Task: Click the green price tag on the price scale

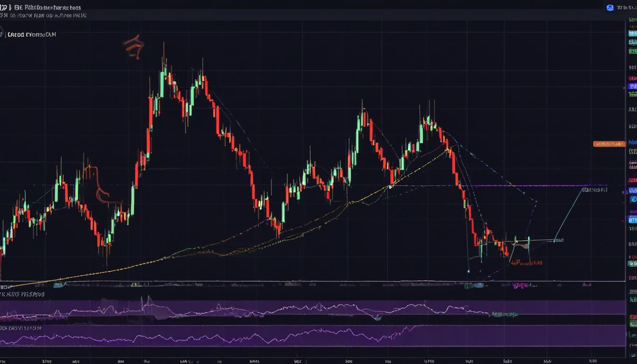Action: pos(632,93)
